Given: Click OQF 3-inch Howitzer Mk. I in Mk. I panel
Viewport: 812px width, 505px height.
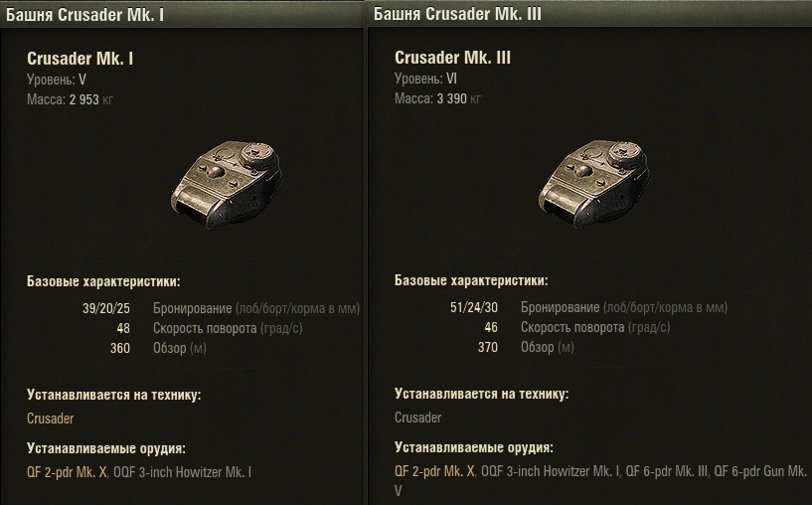Looking at the screenshot, I should click(182, 472).
